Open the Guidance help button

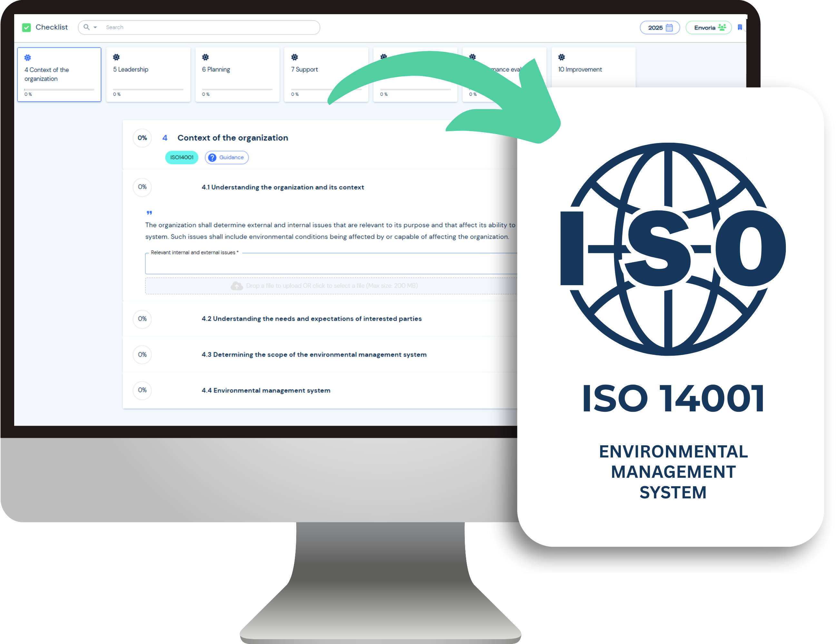(226, 158)
